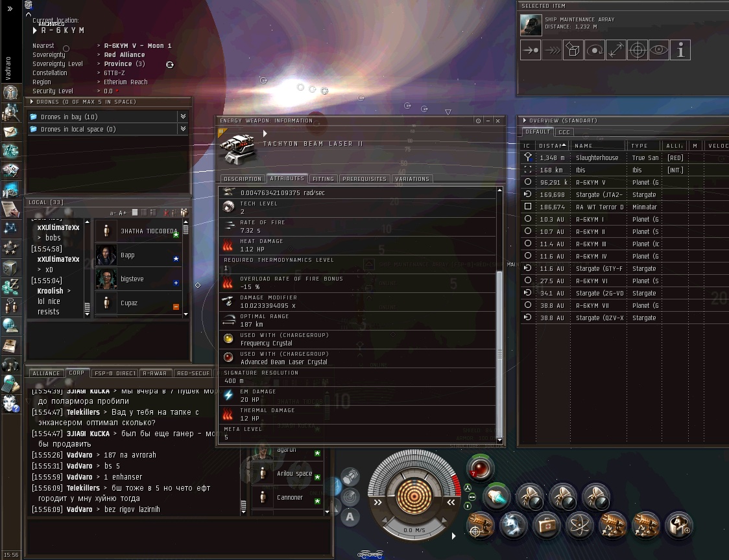Open the Calculator sidebar icon
Screen dimensions: 729x560
click(10, 384)
